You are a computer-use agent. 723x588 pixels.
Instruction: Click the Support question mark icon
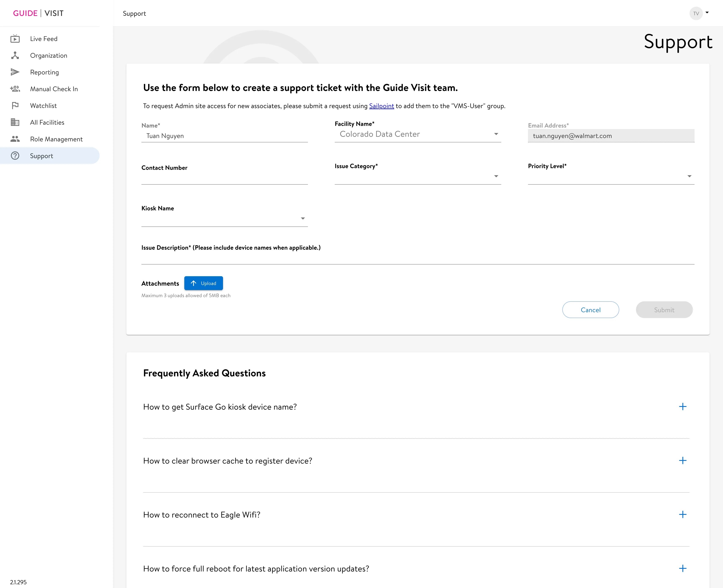click(15, 156)
